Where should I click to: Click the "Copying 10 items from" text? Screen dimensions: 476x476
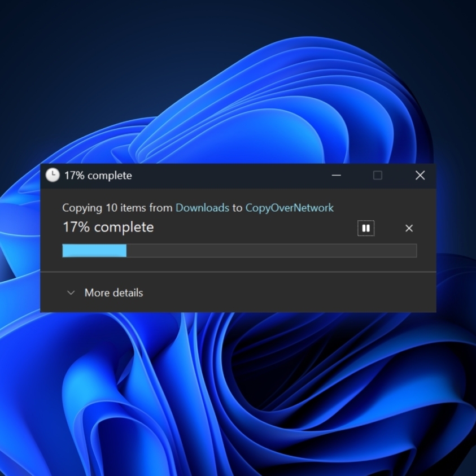117,208
